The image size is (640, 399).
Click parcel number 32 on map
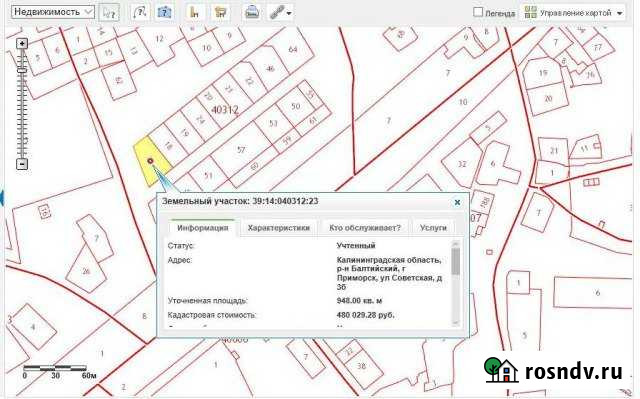tap(462, 164)
